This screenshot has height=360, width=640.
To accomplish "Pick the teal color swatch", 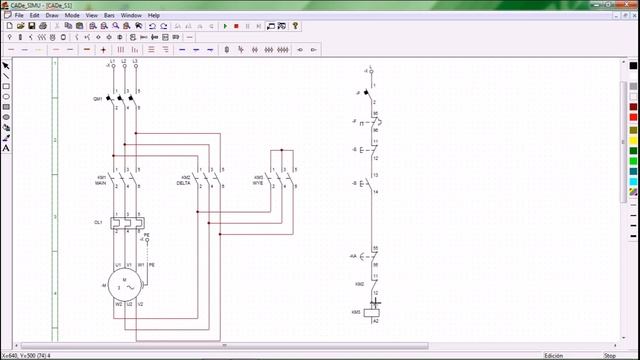I will (633, 171).
